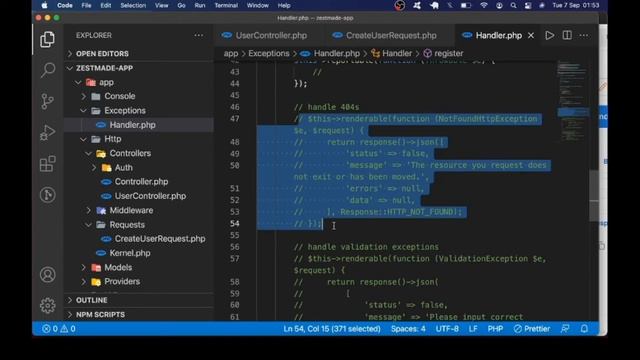Open the Terminal menu
Screen dimensions: 640x360
pyautogui.click(x=226, y=5)
